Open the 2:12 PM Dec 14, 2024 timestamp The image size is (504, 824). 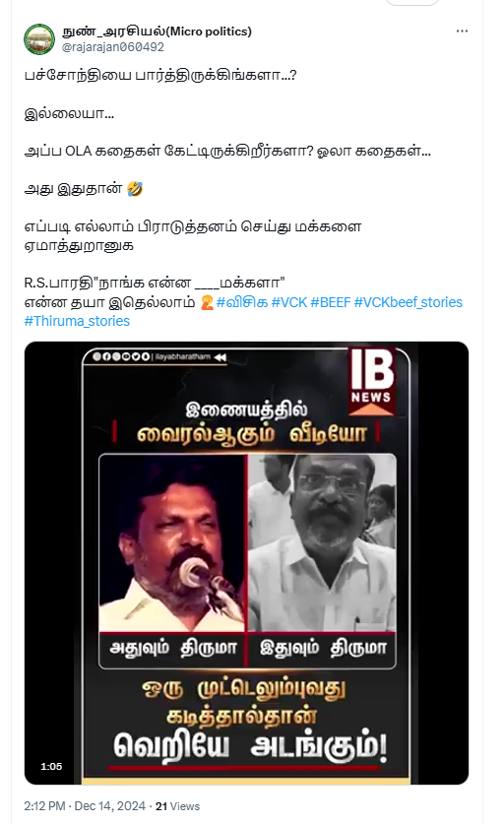(85, 806)
